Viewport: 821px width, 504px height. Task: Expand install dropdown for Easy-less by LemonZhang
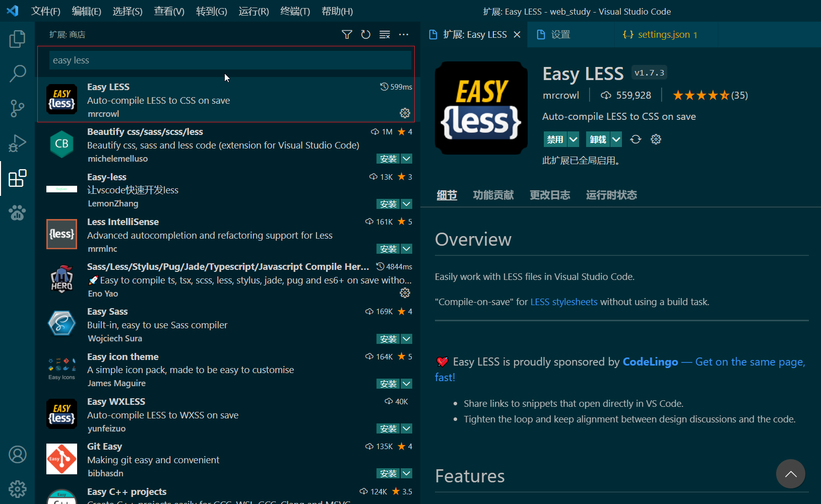pyautogui.click(x=407, y=204)
